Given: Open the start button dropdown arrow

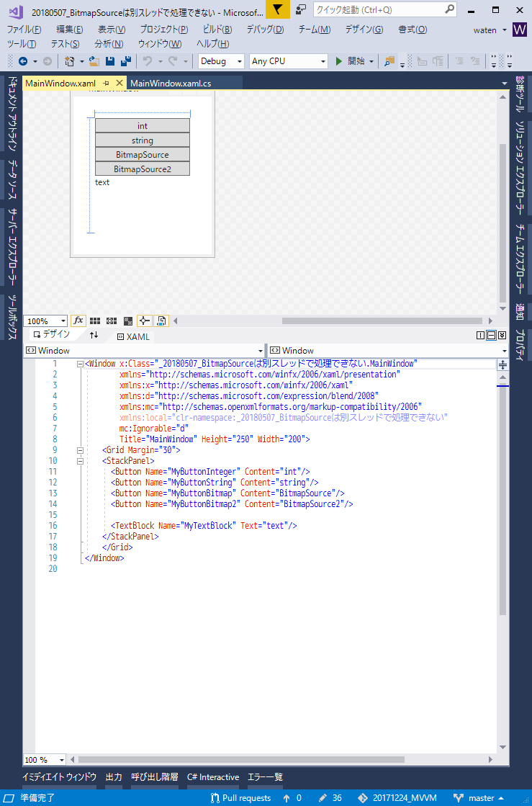Looking at the screenshot, I should (371, 61).
